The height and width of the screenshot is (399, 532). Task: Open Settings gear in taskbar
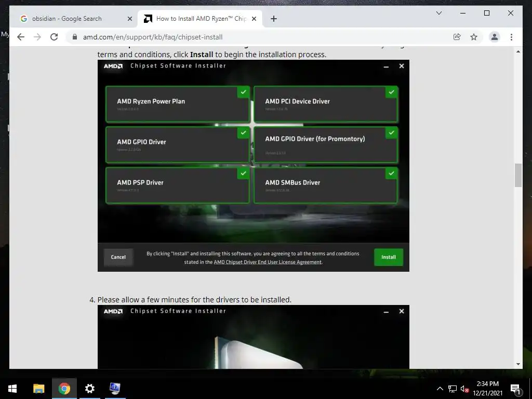(89, 389)
